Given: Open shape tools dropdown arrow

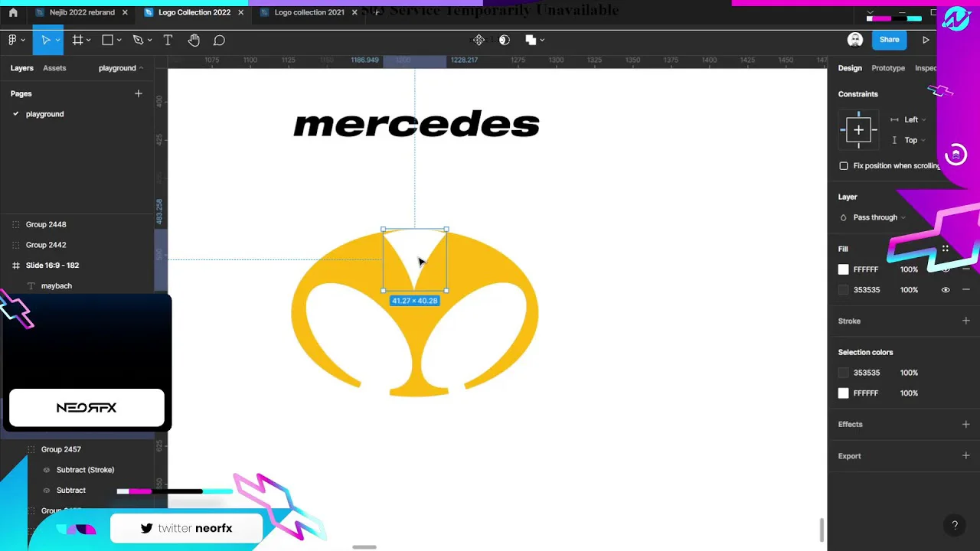Looking at the screenshot, I should [119, 40].
